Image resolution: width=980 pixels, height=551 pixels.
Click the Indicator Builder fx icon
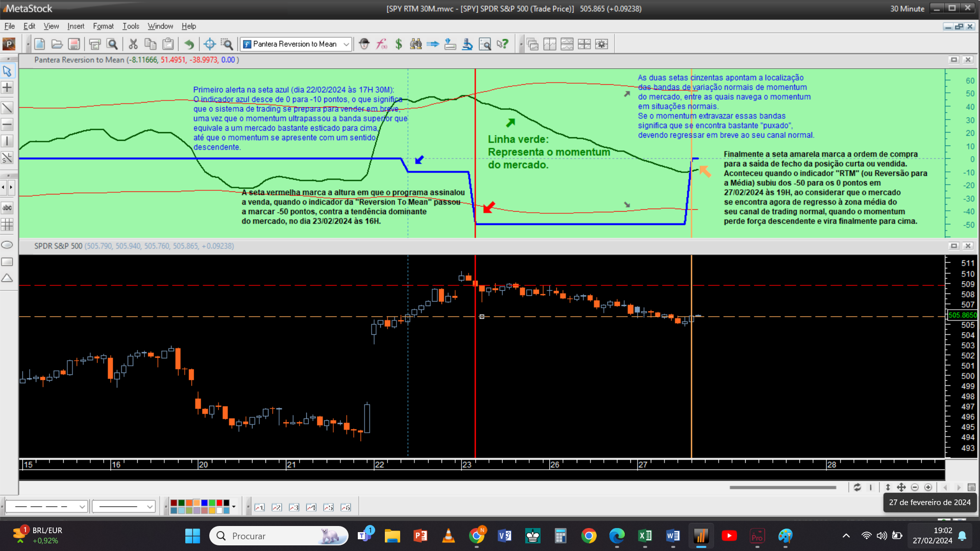click(x=381, y=44)
